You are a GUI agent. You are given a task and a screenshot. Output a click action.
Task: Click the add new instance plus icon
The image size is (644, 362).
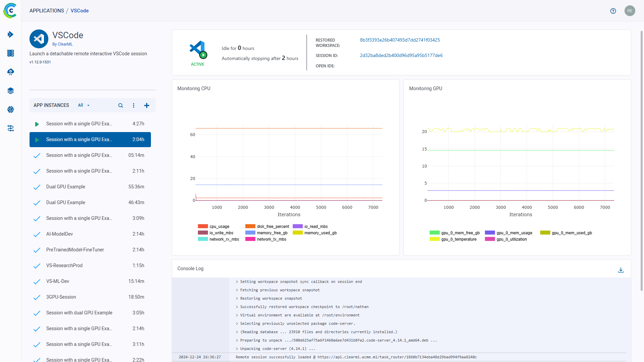click(147, 105)
